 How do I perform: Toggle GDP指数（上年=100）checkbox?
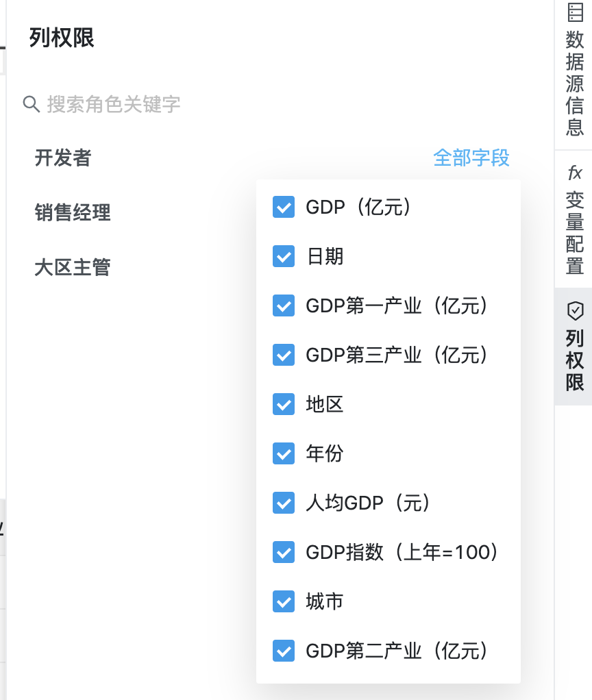[x=283, y=552]
